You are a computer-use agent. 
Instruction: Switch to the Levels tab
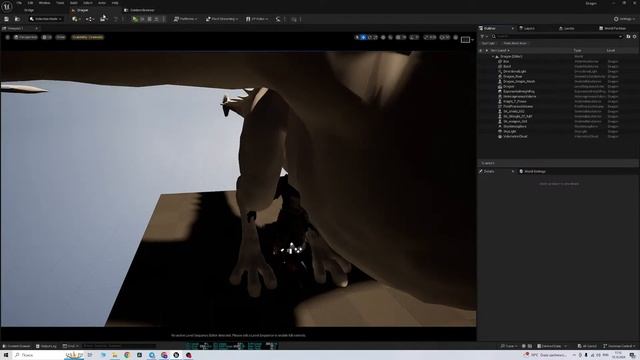point(567,28)
